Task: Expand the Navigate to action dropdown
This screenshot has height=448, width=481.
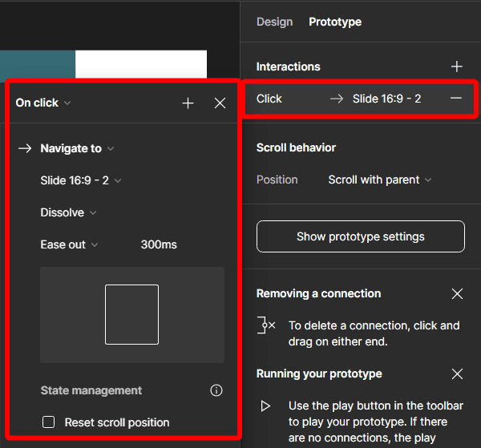Action: click(77, 148)
